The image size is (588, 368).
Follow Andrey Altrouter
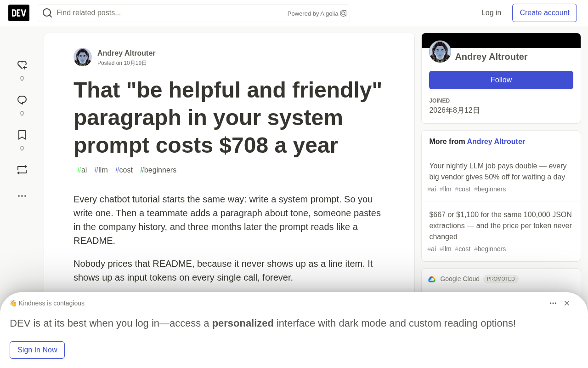(501, 80)
